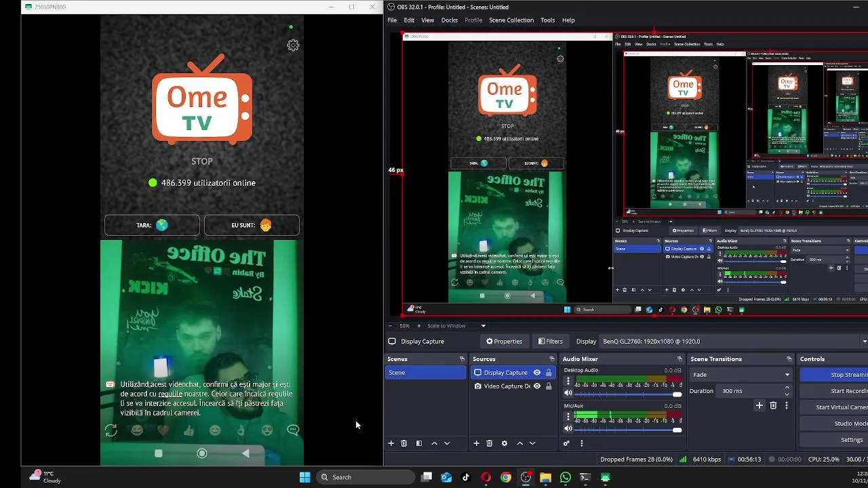Viewport: 868px width, 488px height.
Task: Pop out the Scene Transitions dock
Action: [x=789, y=359]
